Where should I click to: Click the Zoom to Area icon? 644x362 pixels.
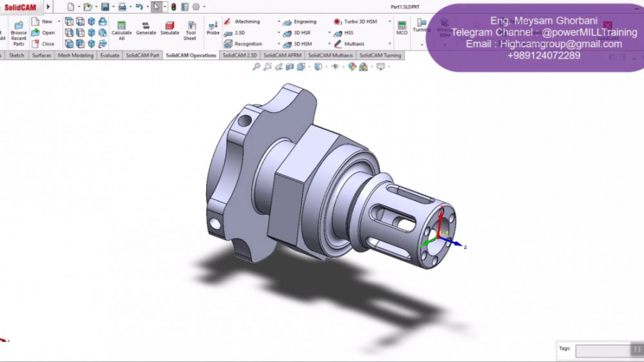pos(268,67)
